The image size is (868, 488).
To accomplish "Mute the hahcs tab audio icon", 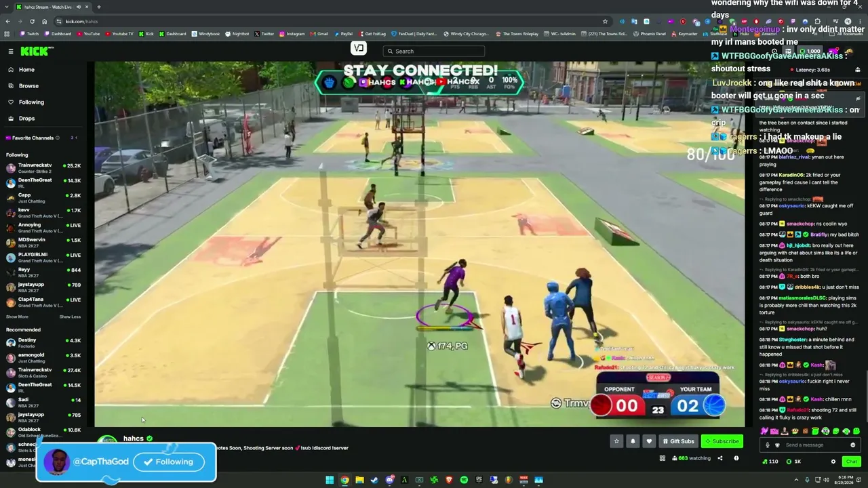I will 79,7.
